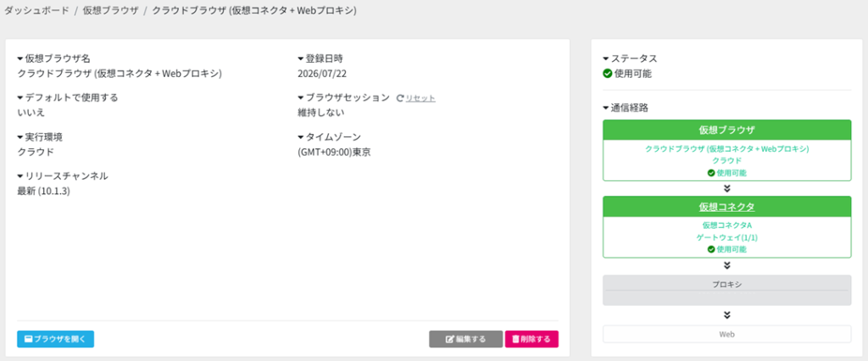Toggle the リリースチャンネル caret
868x361 pixels.
(x=20, y=176)
